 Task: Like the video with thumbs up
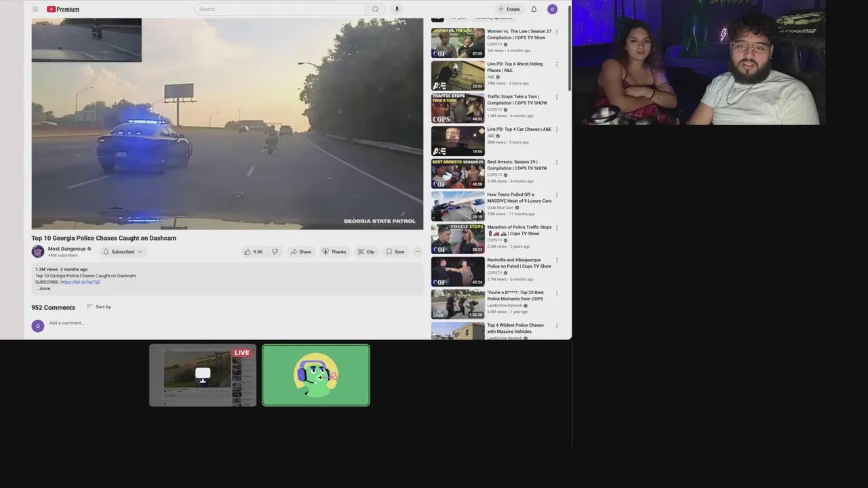tap(254, 251)
